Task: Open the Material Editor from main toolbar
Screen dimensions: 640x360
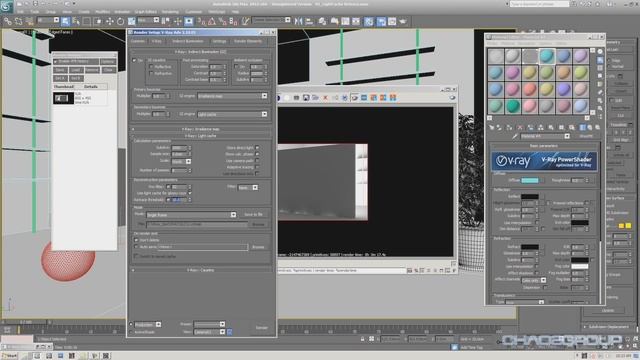Action: (x=369, y=21)
